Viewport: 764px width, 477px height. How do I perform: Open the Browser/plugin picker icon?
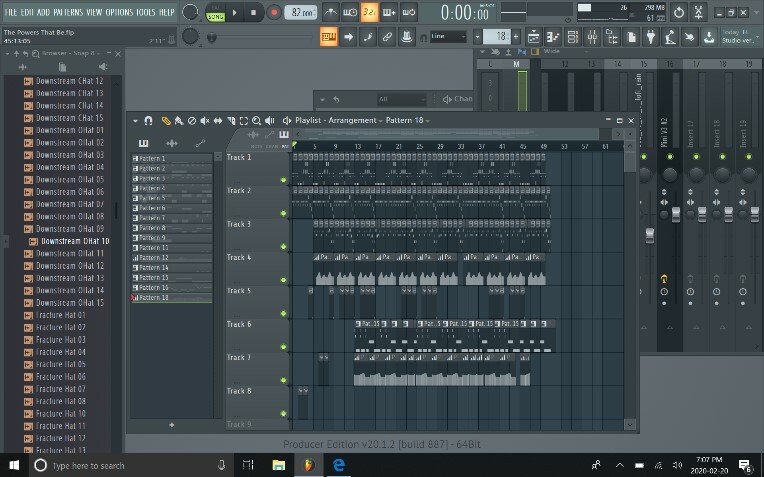[x=611, y=37]
